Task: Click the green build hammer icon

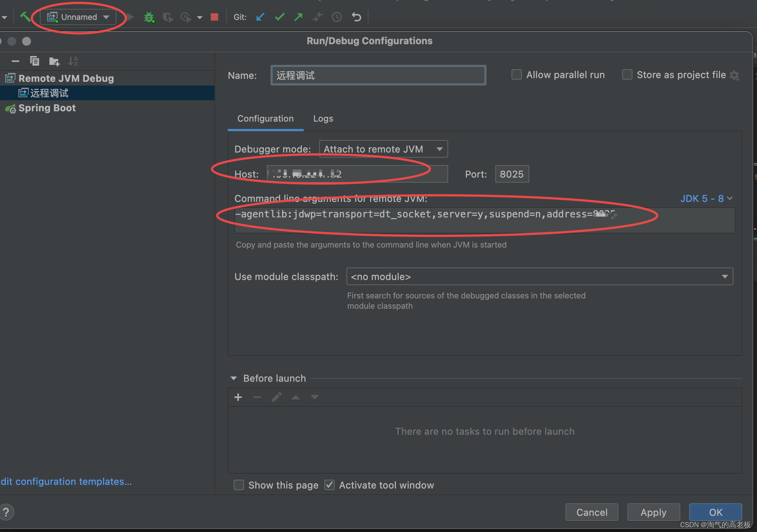Action: [25, 17]
